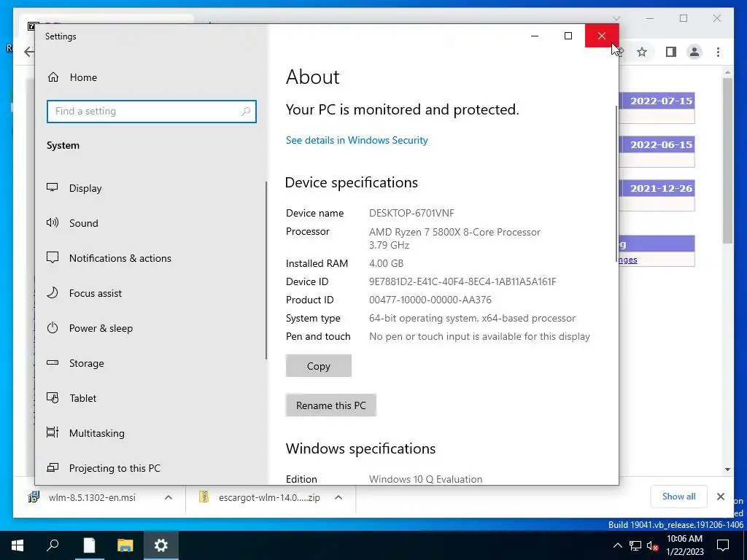
Task: Click the Installed RAM value 4.00 GB
Action: pos(387,263)
